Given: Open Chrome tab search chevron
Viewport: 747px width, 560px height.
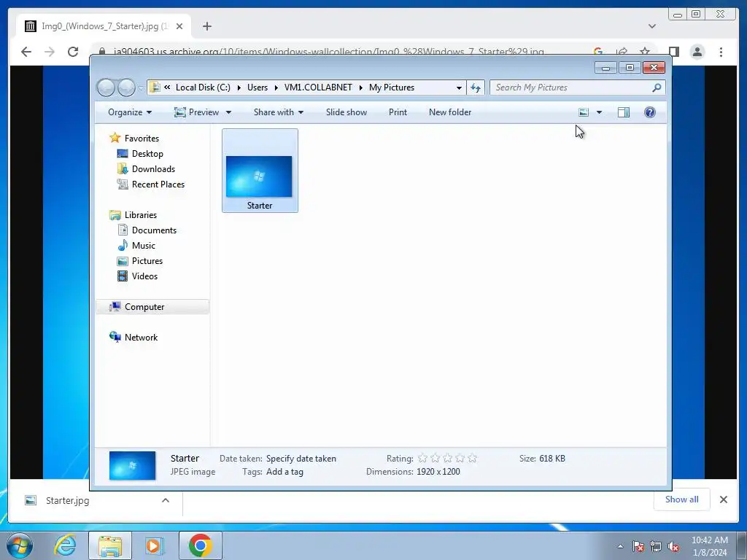Looking at the screenshot, I should click(x=652, y=26).
